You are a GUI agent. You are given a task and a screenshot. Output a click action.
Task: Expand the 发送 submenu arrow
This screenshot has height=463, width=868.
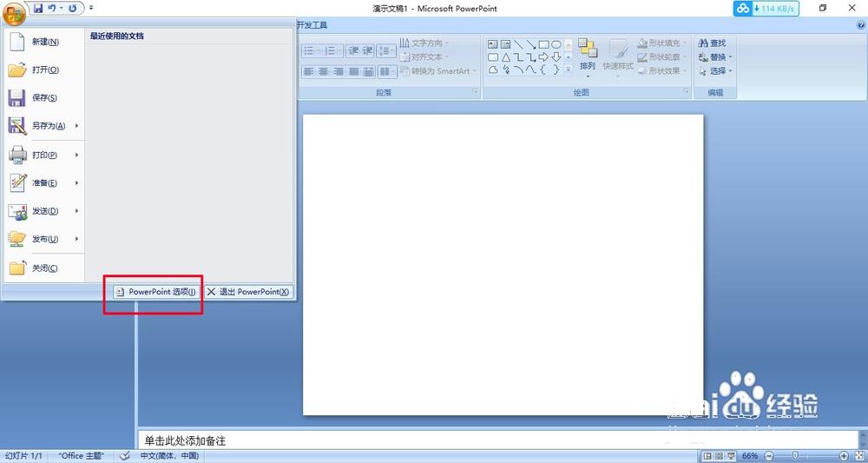coord(77,211)
